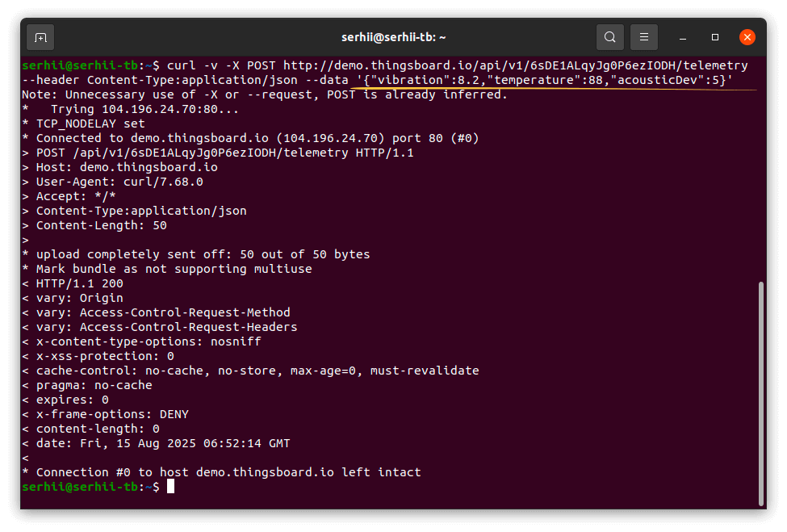The height and width of the screenshot is (532, 787).
Task: Click the Host: demo.thingsboard.io line
Action: coord(127,167)
